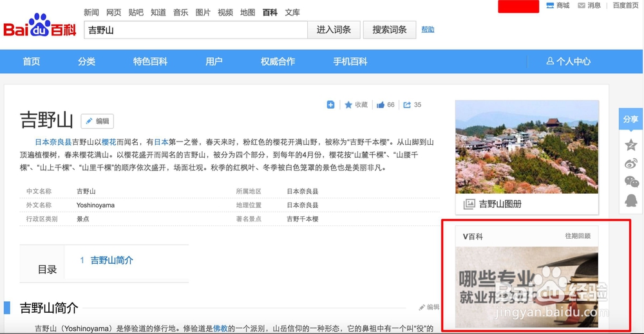Click the blue plus add icon
Image resolution: width=644 pixels, height=334 pixels.
[x=330, y=105]
